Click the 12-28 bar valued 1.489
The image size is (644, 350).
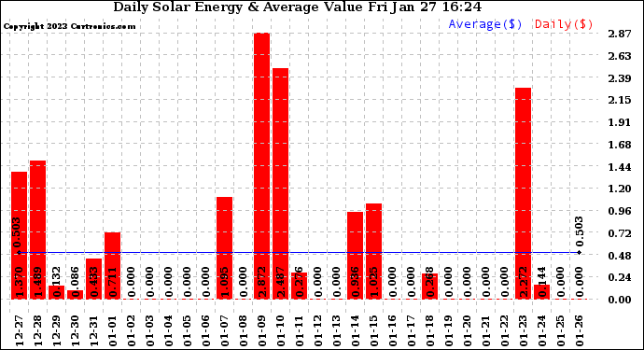[x=37, y=230]
